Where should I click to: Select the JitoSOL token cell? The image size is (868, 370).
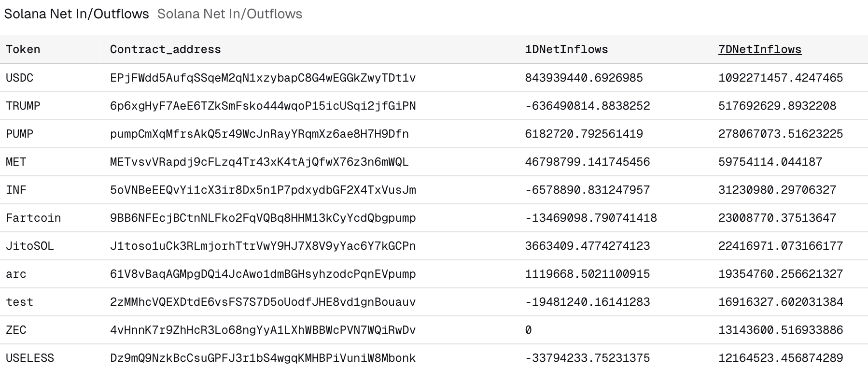[x=30, y=246]
